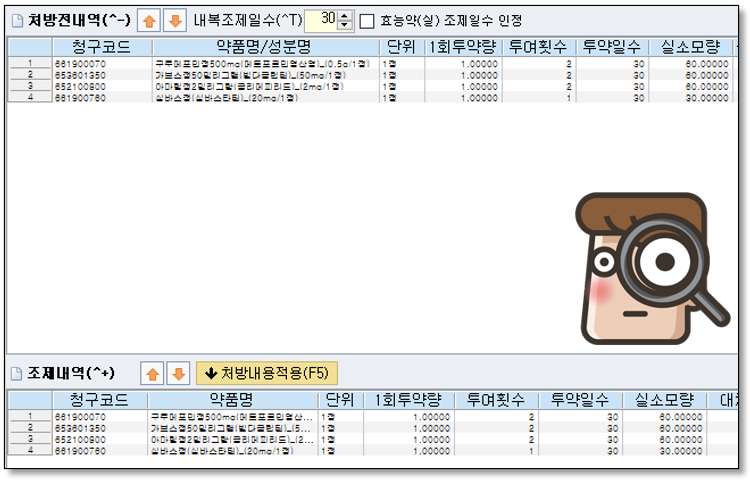Decrease 내복조제일수 with the spinner down arrow
This screenshot has height=481, width=750.
click(x=345, y=25)
